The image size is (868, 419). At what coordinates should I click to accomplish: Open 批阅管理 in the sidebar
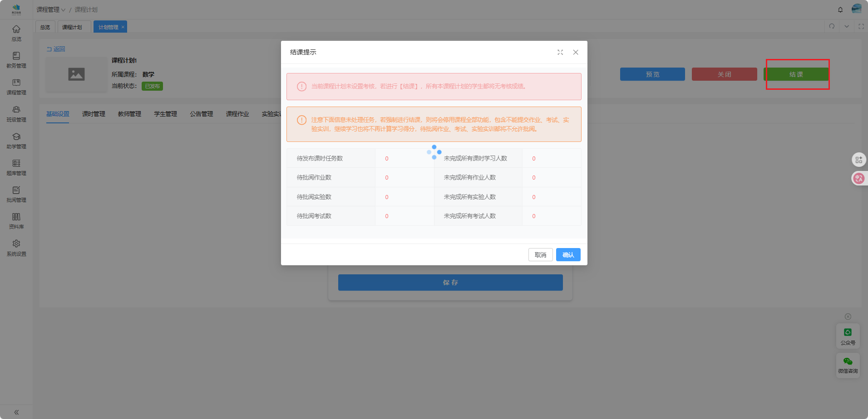coord(16,194)
